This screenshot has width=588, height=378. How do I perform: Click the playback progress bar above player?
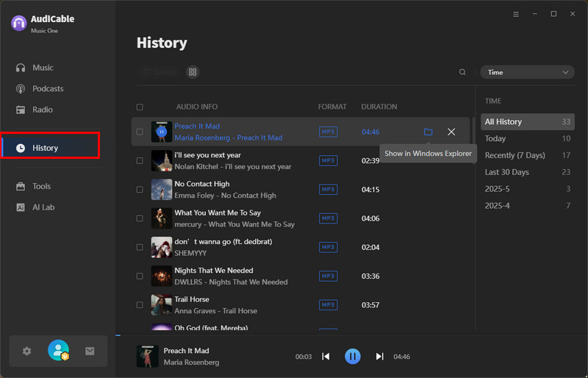(352, 335)
